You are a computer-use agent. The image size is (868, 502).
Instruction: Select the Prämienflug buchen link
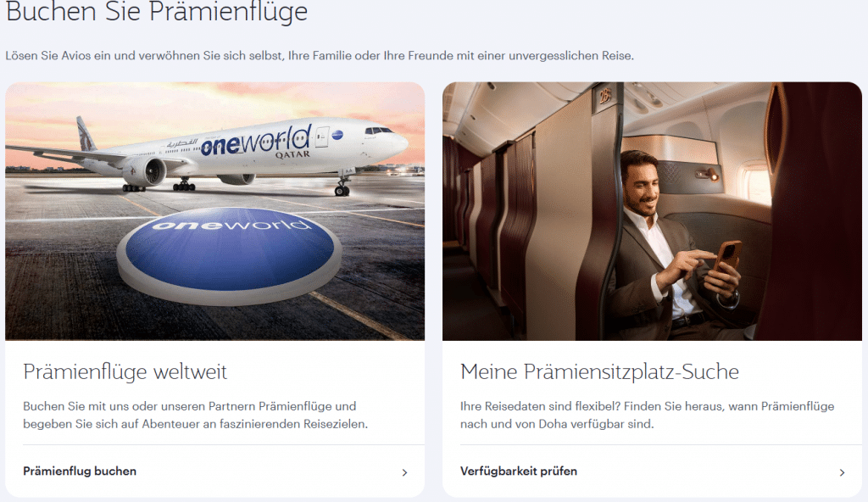(x=80, y=471)
